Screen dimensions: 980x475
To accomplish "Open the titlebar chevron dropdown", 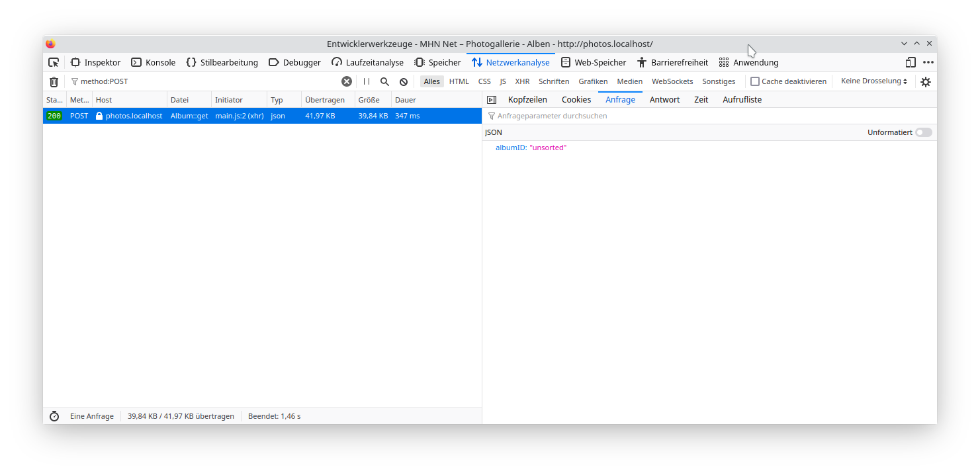I will [904, 43].
